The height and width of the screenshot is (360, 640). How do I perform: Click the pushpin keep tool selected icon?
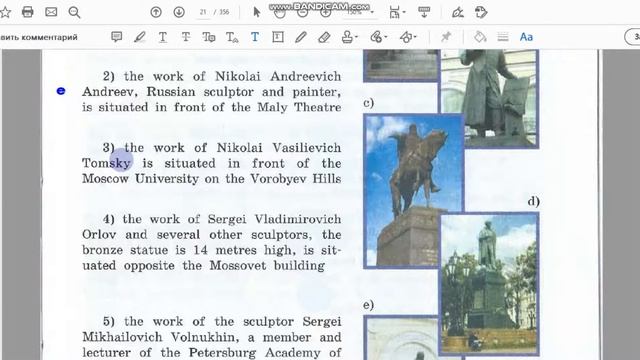click(x=446, y=37)
